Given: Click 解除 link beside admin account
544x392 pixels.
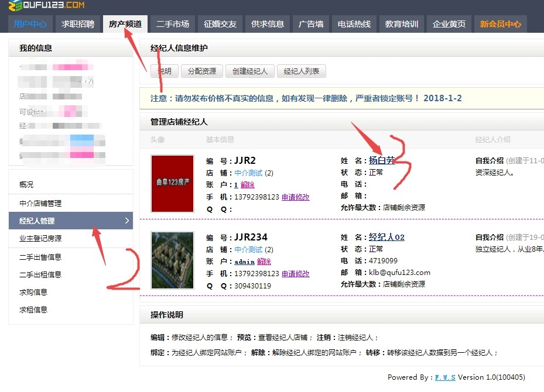Looking at the screenshot, I should click(x=264, y=262).
